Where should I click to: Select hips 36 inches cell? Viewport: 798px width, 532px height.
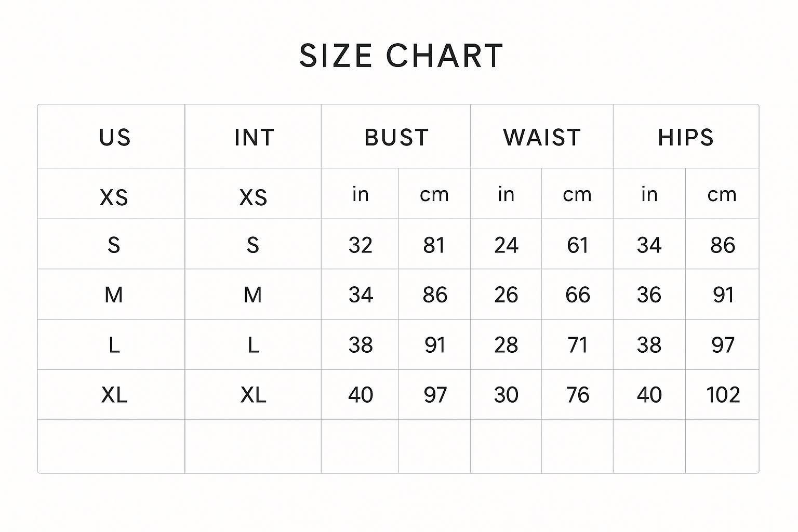pos(649,295)
